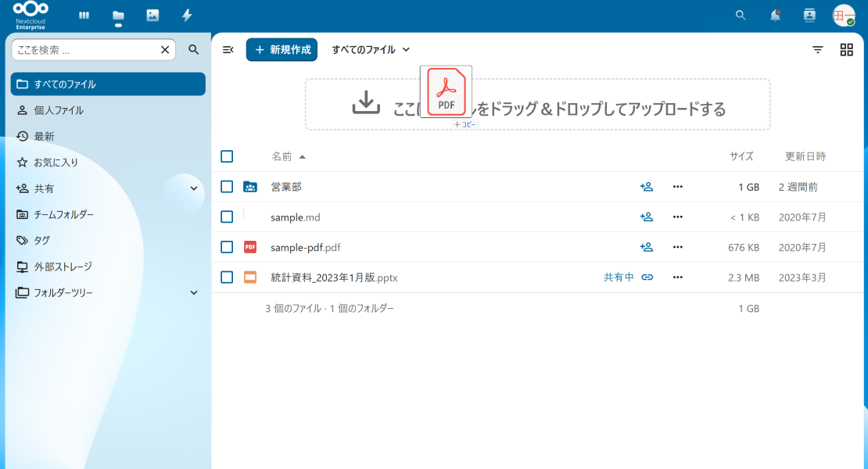Sort by 更新日時 column header

[805, 156]
